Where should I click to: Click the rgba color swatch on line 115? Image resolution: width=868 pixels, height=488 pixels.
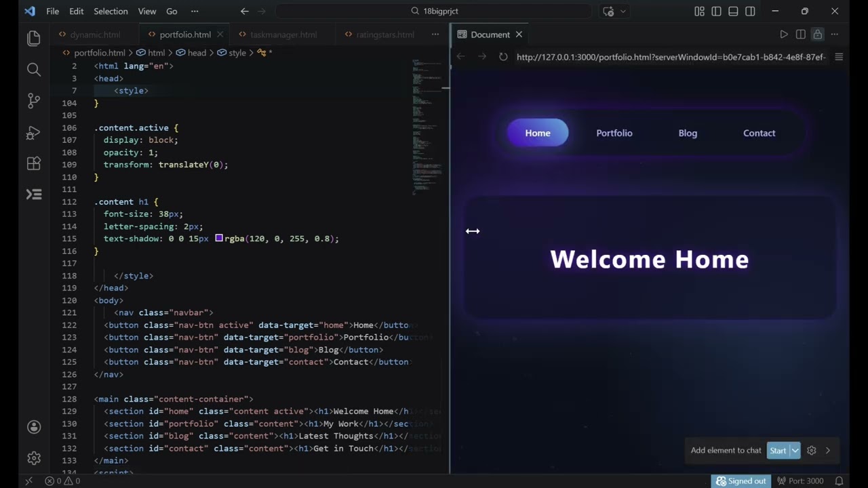pos(219,238)
